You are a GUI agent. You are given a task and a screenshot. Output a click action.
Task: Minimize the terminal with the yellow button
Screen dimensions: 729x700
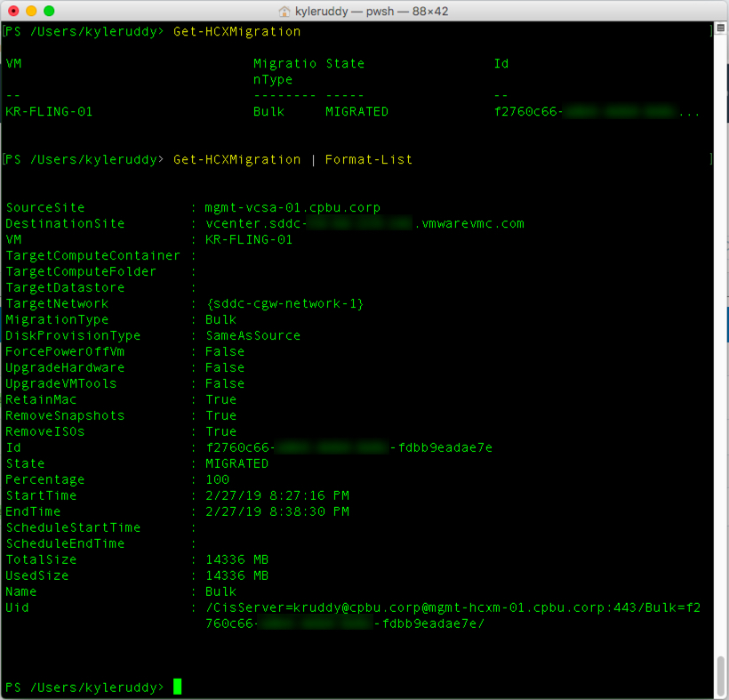[30, 11]
